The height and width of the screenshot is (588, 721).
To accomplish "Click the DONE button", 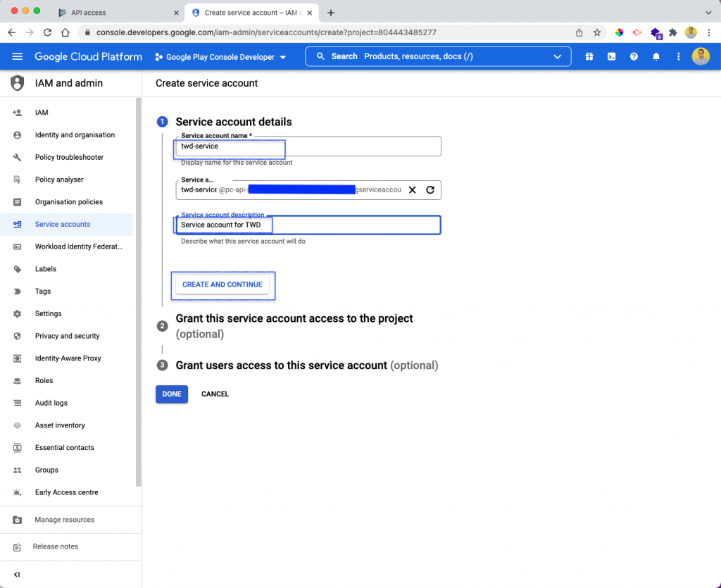I will [172, 394].
